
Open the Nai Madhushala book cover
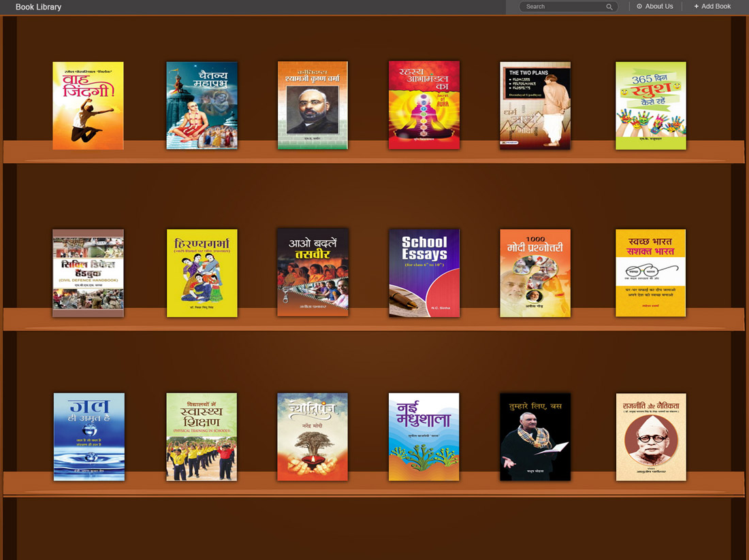[424, 437]
